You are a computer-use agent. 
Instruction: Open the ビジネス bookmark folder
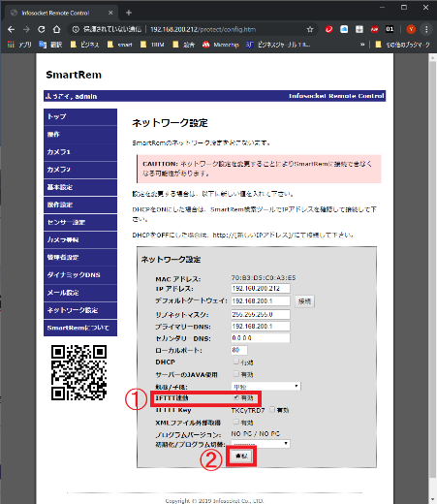click(x=85, y=45)
